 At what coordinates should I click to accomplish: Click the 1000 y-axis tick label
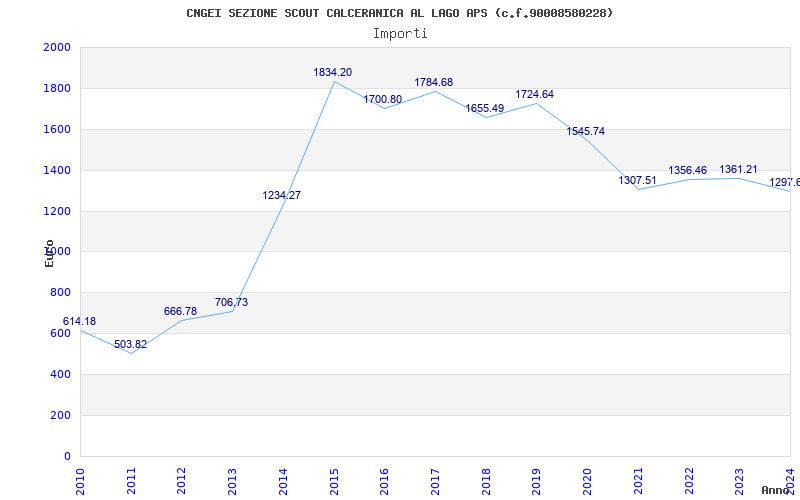[x=57, y=252]
